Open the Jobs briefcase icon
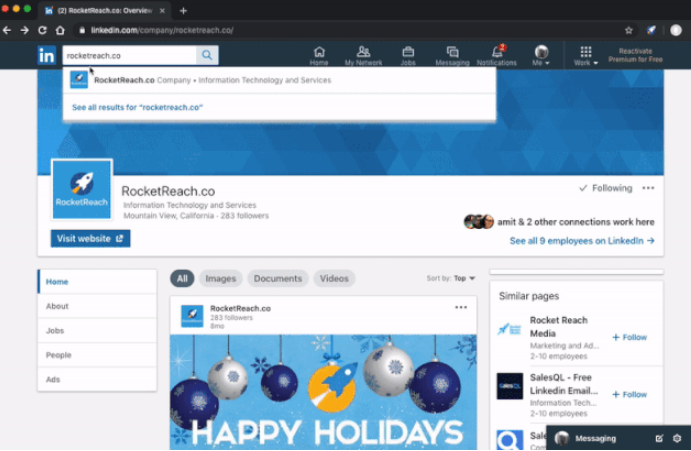This screenshot has height=451, width=691. [x=408, y=56]
